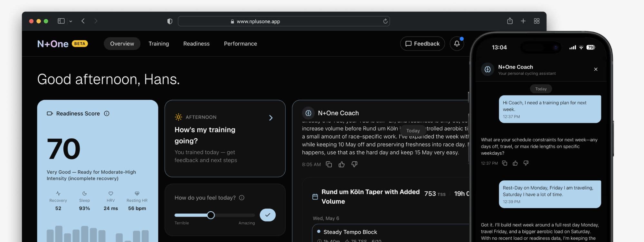Viewport: 644px width, 242px height.
Task: Click the 753 TSS value
Action: click(x=435, y=194)
